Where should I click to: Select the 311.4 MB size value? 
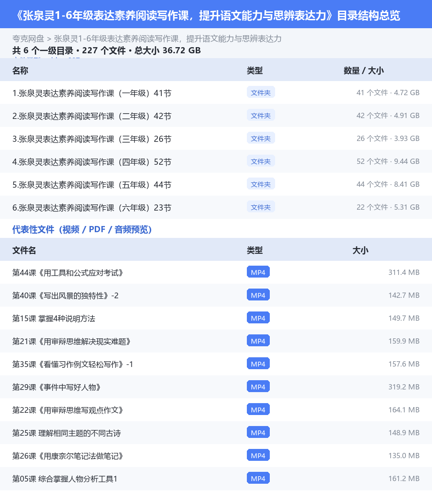(404, 272)
